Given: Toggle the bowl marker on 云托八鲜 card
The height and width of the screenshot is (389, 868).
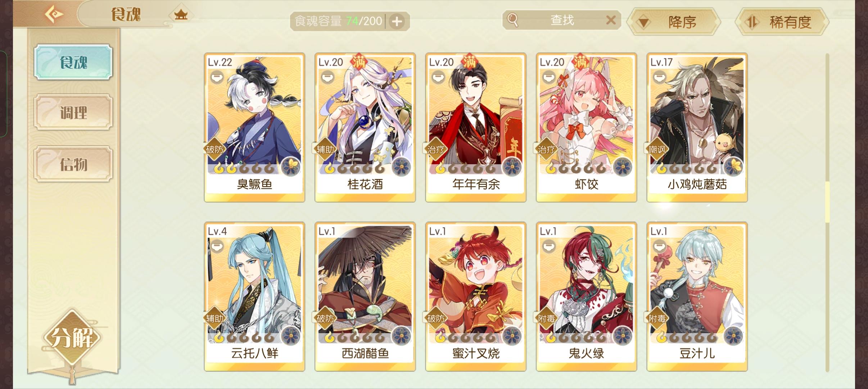Looking at the screenshot, I should [x=217, y=246].
